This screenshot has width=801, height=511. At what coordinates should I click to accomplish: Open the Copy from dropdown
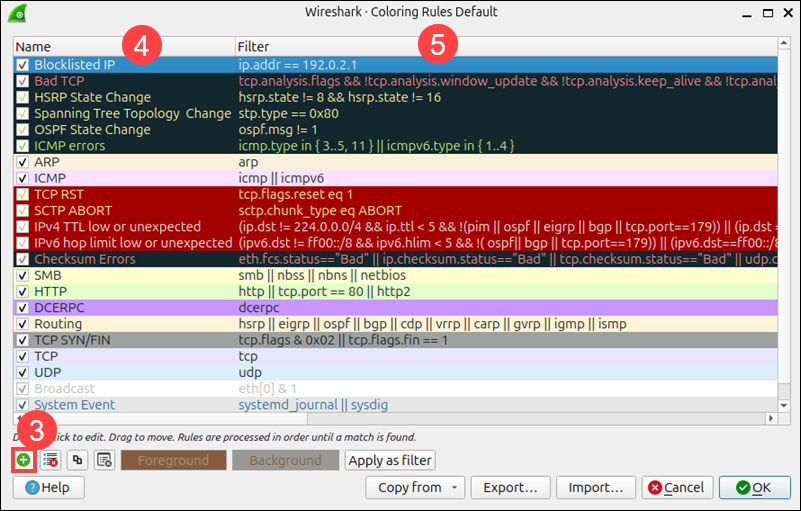[x=415, y=487]
